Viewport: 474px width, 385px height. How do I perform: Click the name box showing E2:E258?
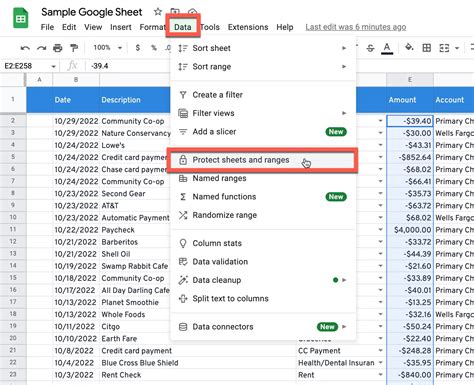26,66
